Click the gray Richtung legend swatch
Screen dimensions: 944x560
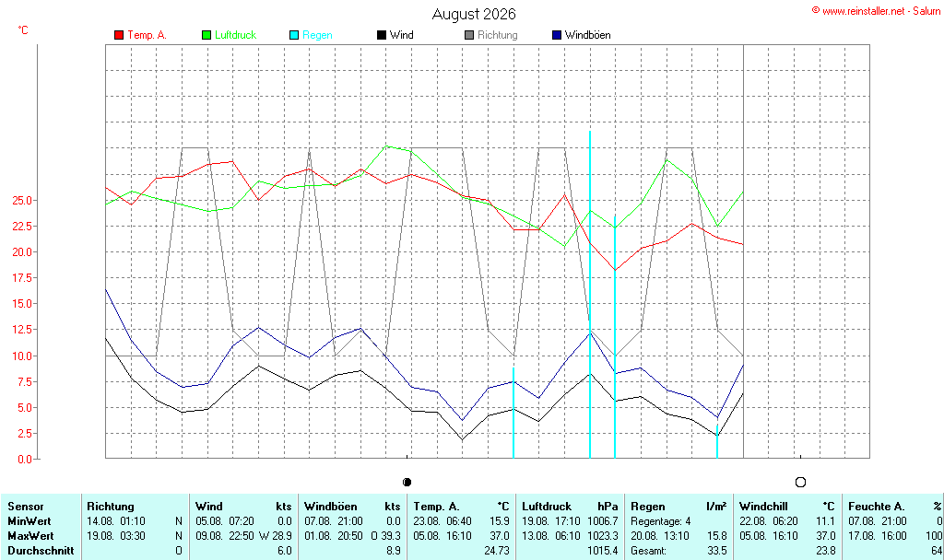[469, 35]
